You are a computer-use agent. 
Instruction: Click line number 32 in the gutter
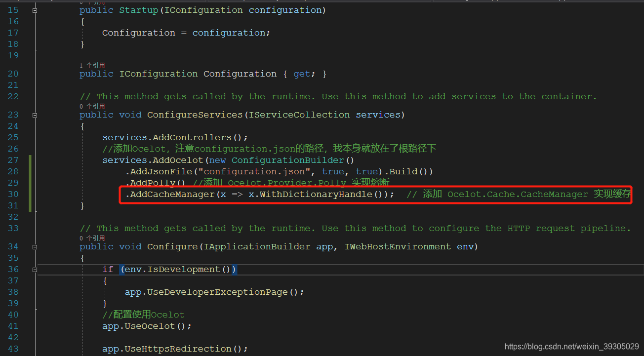(x=13, y=217)
